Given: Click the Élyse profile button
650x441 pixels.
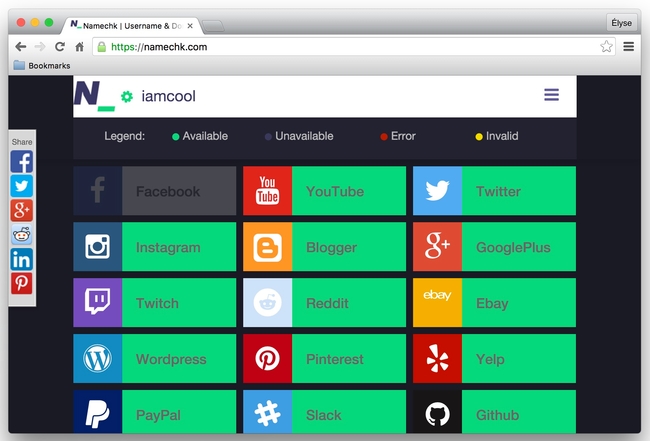Looking at the screenshot, I should tap(621, 22).
